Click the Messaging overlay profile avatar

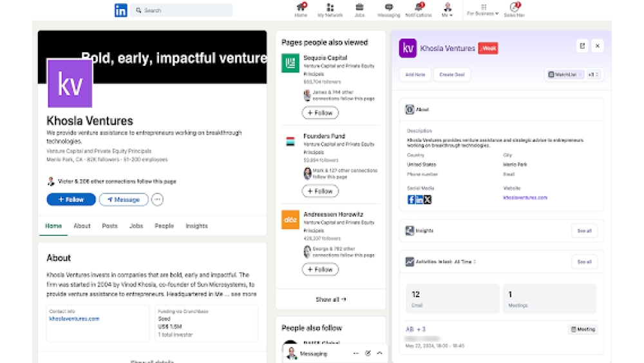coord(291,353)
